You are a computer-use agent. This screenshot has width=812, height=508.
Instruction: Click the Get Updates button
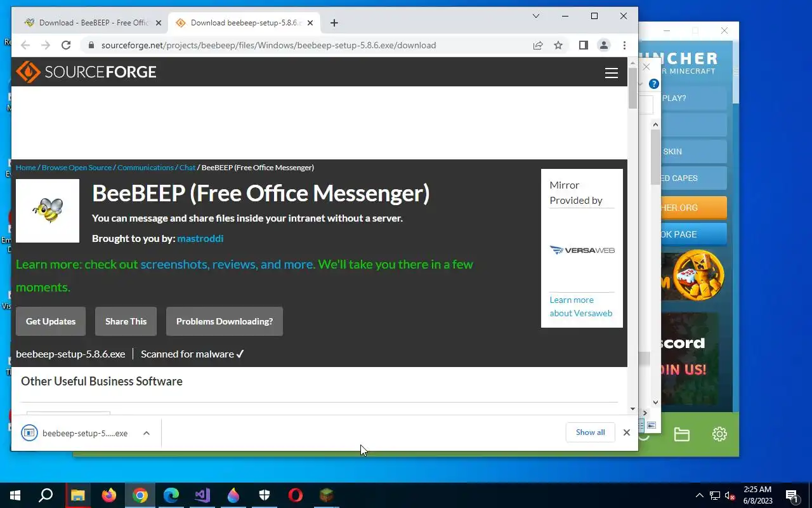coord(51,321)
